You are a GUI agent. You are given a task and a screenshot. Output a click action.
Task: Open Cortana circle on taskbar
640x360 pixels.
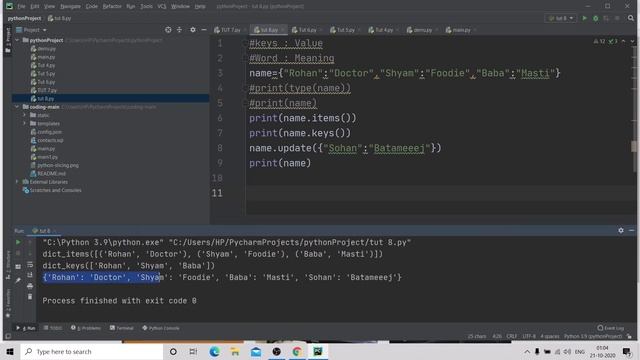(x=173, y=351)
